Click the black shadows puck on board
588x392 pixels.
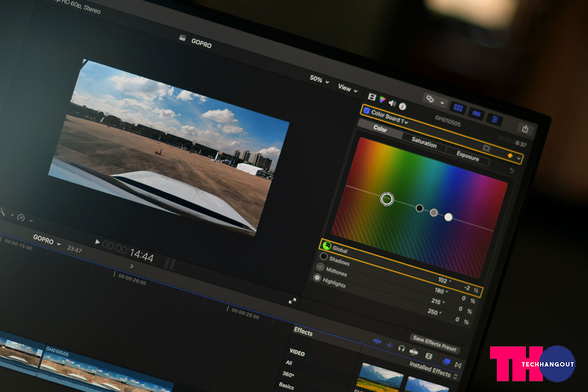pyautogui.click(x=419, y=208)
